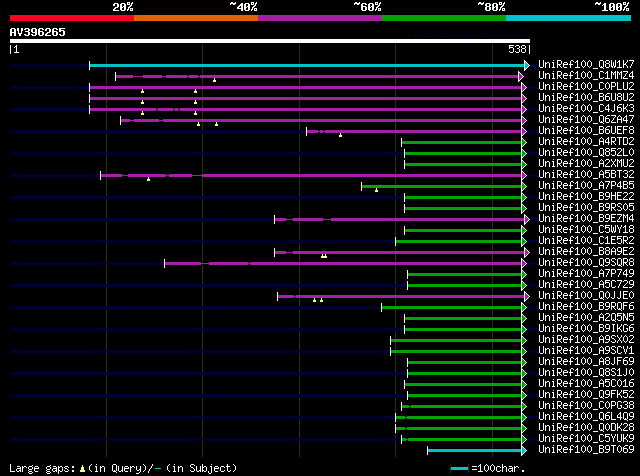This screenshot has height=476, width=640.
Task: Select hit label UniRef100_B6UEF8
Action: pos(586,131)
